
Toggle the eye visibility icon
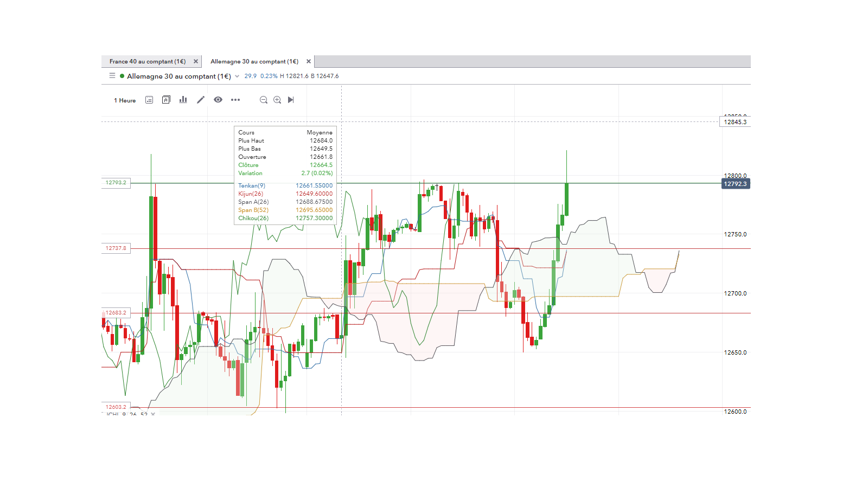[x=218, y=100]
